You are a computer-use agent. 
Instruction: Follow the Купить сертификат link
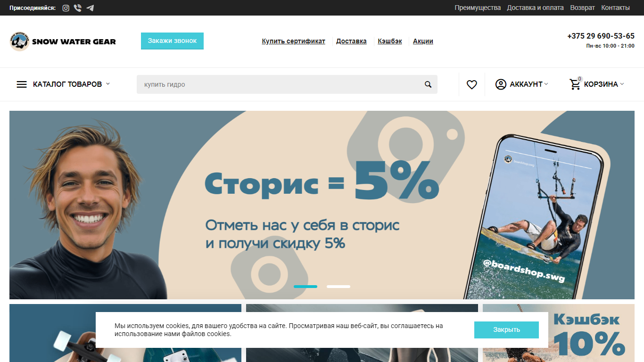coord(294,41)
